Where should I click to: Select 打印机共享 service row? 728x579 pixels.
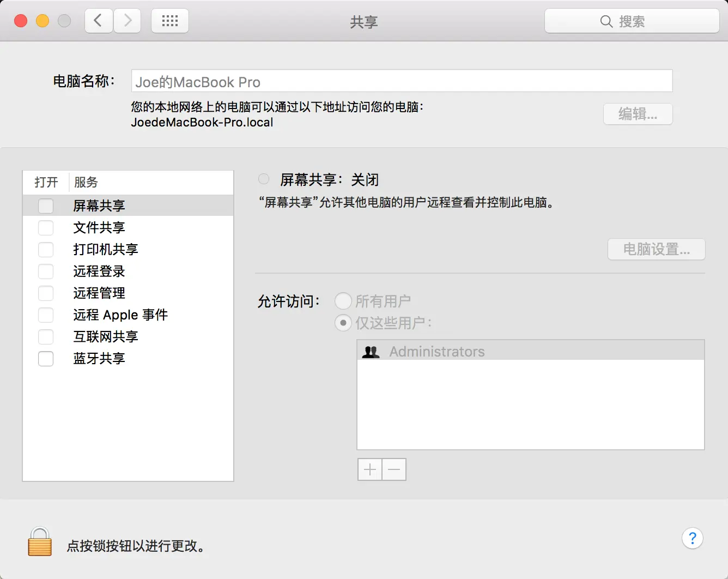click(x=128, y=249)
